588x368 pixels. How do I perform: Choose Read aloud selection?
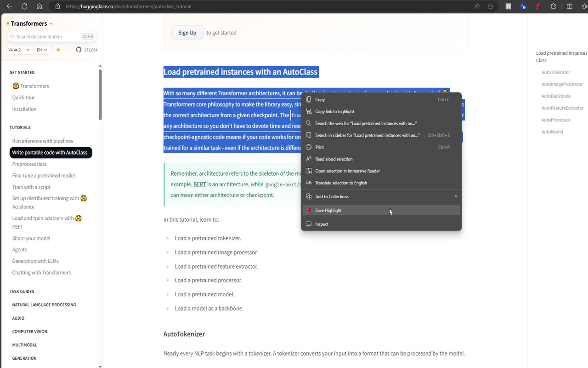point(381,159)
